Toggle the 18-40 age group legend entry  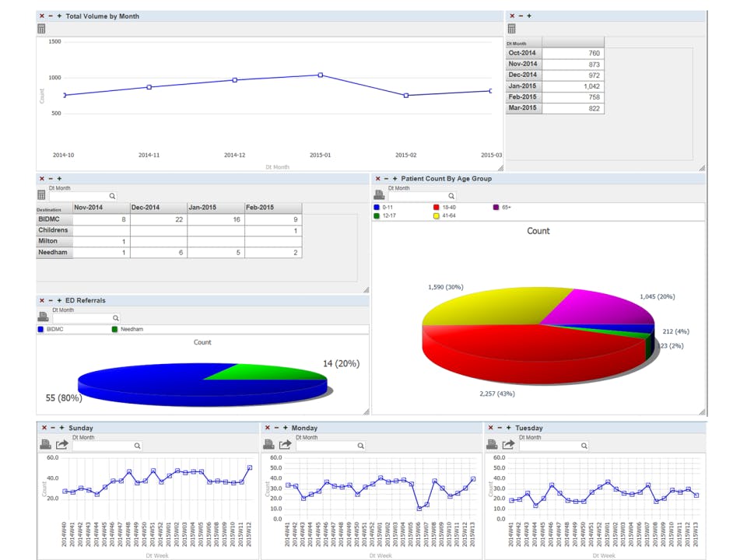click(x=444, y=207)
